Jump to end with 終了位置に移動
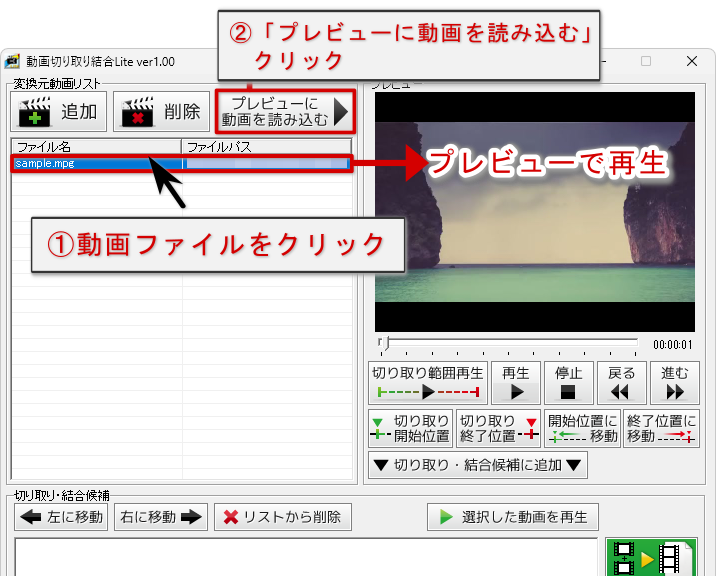Screen dimensions: 716x576 661,428
